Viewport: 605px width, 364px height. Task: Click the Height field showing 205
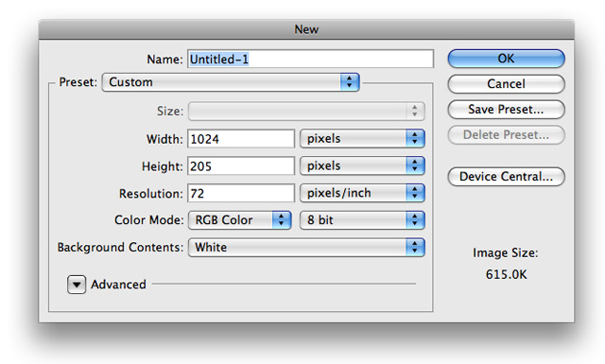pyautogui.click(x=241, y=166)
